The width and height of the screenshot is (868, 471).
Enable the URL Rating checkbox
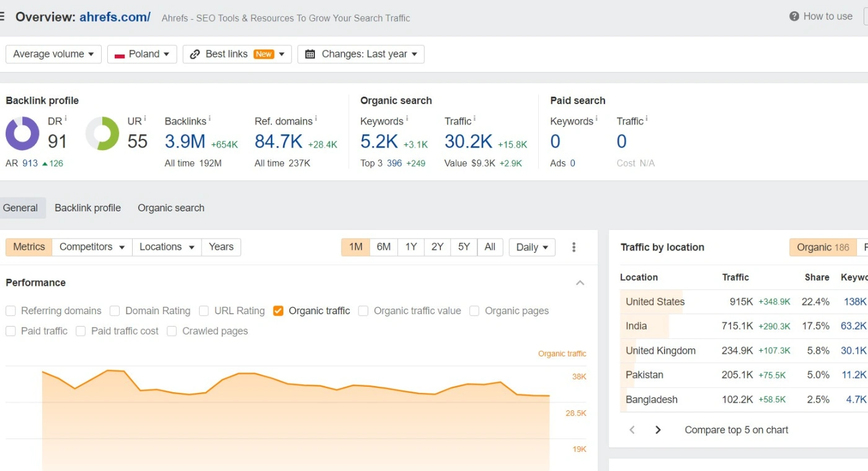coord(204,311)
